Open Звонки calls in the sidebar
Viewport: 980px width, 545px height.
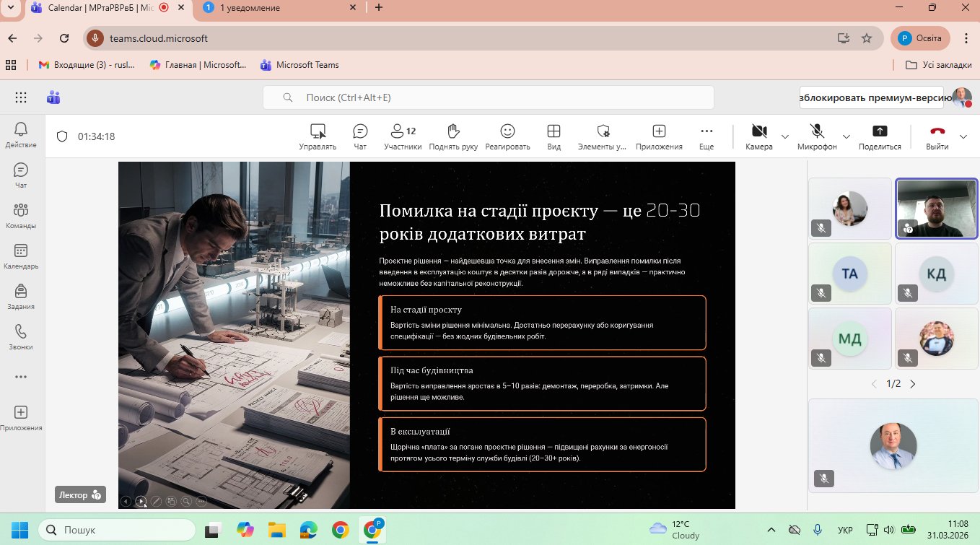click(21, 337)
